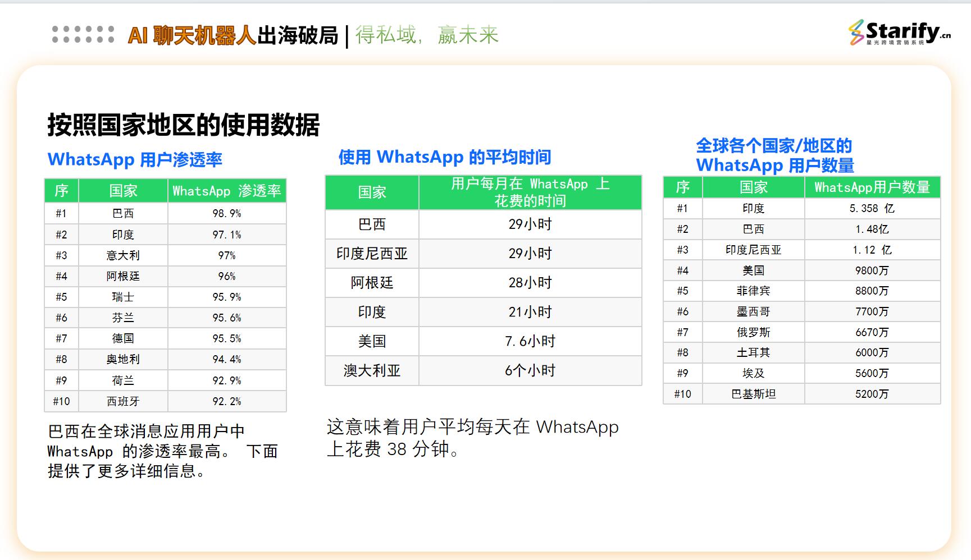Click the WhatsApp 渗透率 column header
The height and width of the screenshot is (560, 971).
227,191
